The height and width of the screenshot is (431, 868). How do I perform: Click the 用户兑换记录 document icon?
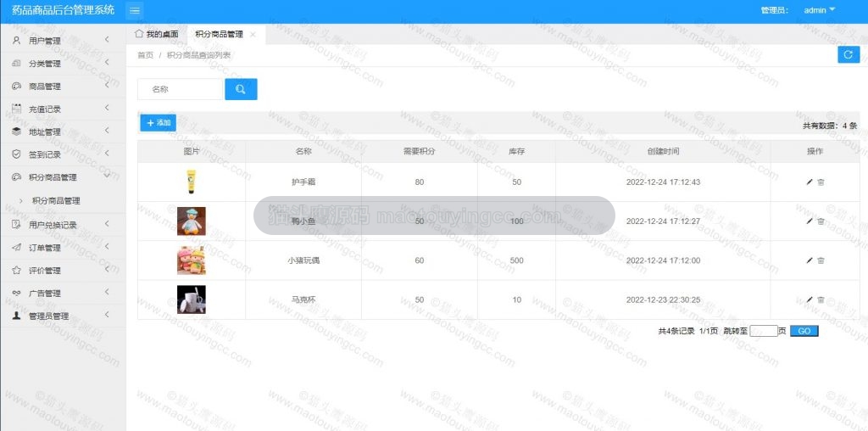click(x=17, y=224)
